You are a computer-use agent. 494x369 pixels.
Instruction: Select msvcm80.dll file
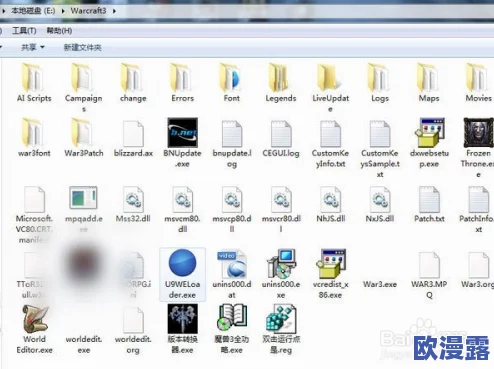coord(182,210)
